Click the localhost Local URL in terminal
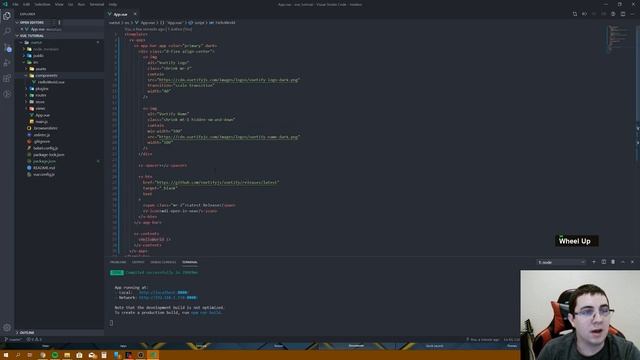The height and width of the screenshot is (360, 640). click(163, 293)
